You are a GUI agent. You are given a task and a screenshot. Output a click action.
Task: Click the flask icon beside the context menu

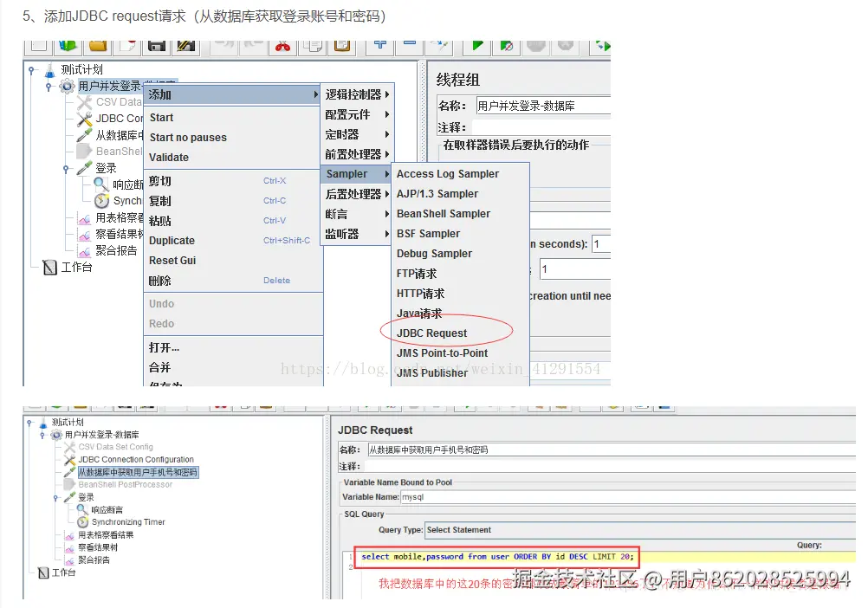[50, 70]
